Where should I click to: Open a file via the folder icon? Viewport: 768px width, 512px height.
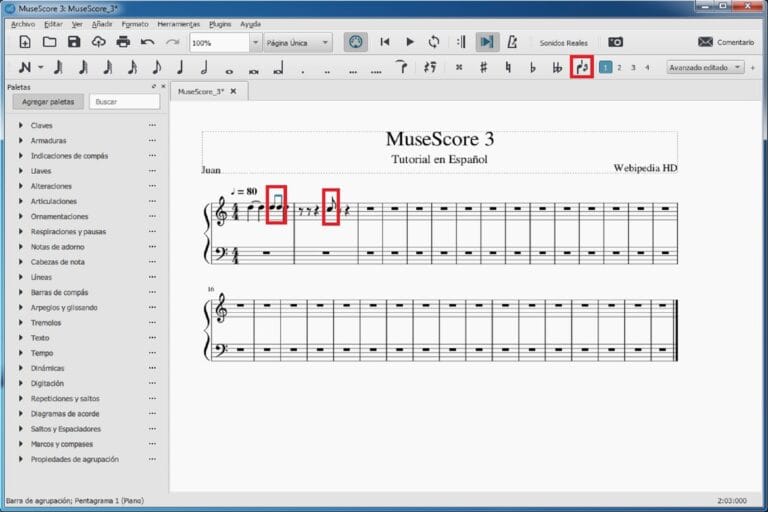click(49, 42)
